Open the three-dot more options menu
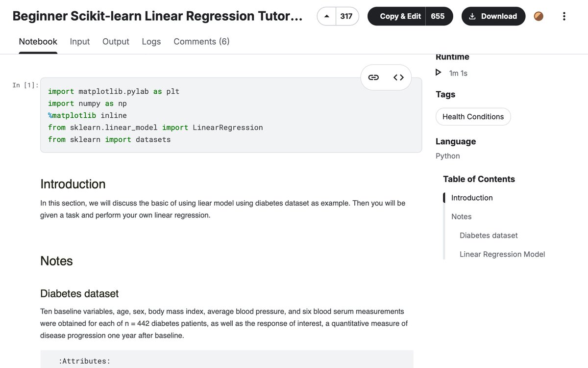Image resolution: width=588 pixels, height=368 pixels. pyautogui.click(x=564, y=16)
